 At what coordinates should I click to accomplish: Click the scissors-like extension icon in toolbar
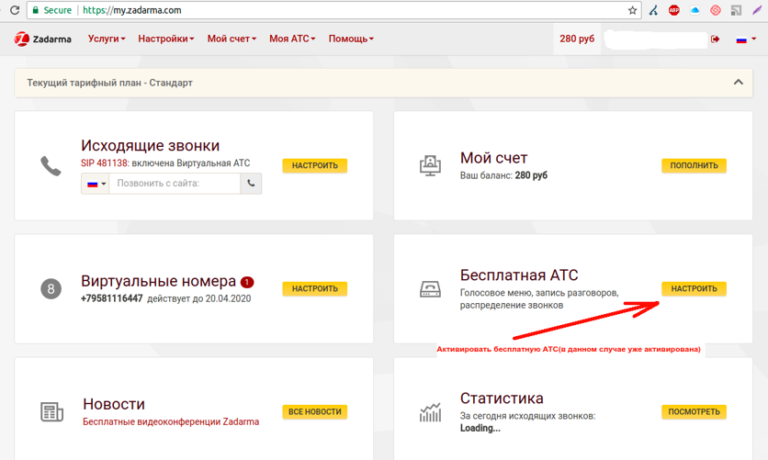pyautogui.click(x=653, y=10)
